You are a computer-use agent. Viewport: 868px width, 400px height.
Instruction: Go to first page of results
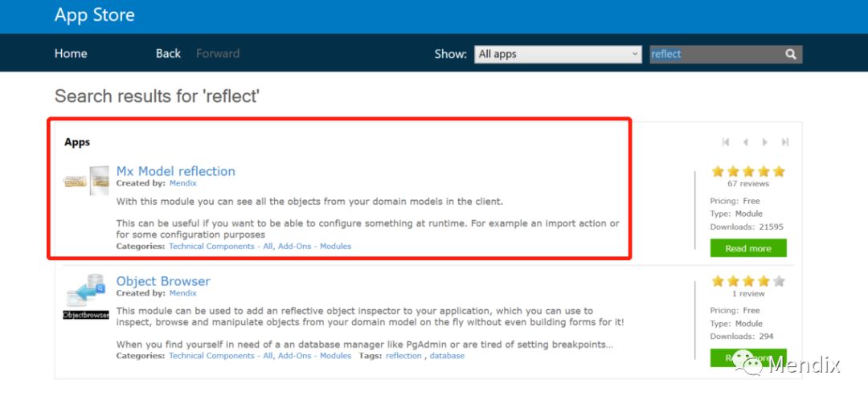(x=726, y=142)
